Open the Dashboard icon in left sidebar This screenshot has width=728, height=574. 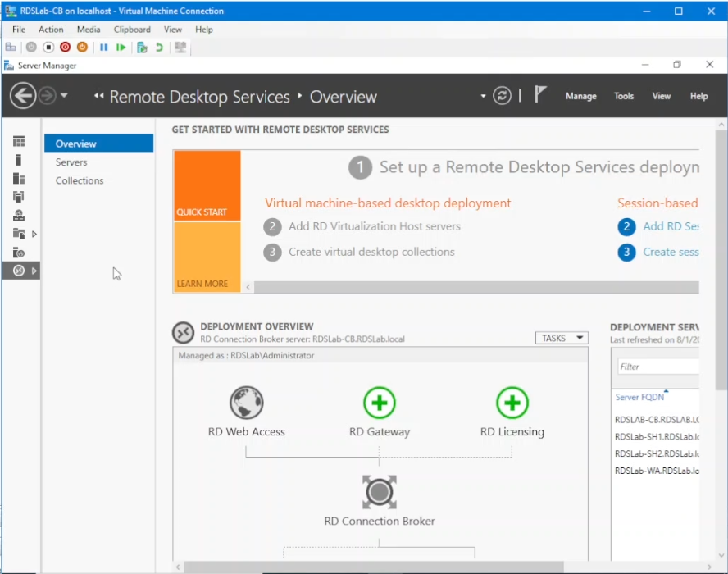point(20,141)
